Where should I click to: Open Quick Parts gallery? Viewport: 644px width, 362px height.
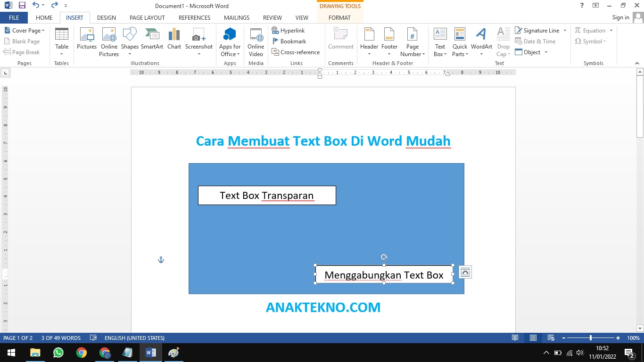[x=460, y=42]
